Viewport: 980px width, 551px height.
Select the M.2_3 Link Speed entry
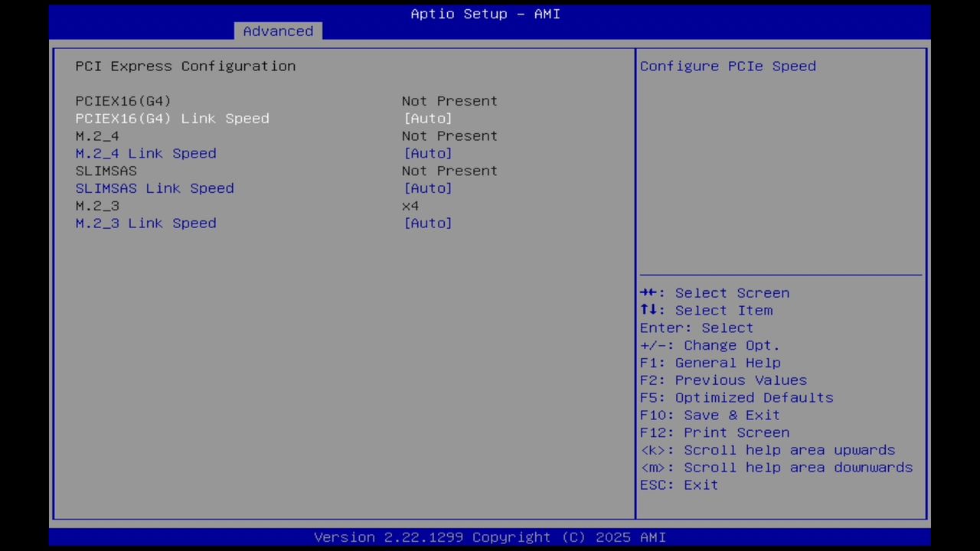(x=145, y=223)
